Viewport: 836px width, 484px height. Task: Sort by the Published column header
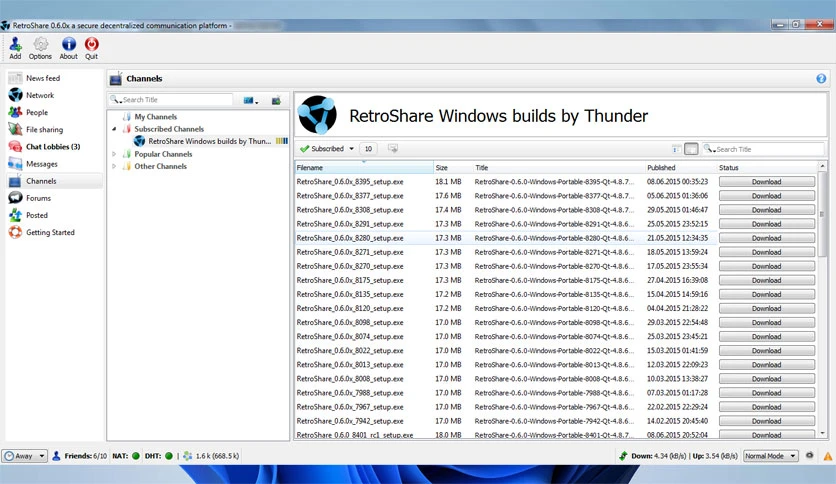click(680, 167)
